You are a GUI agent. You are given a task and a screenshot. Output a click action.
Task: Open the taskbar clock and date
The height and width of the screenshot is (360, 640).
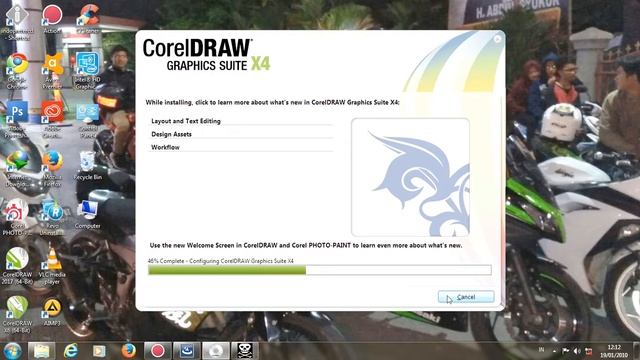point(614,351)
